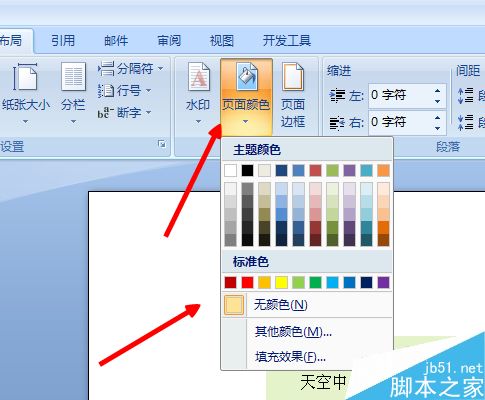Click the 无颜色 swatch preview box
485x400 pixels.
[x=234, y=305]
